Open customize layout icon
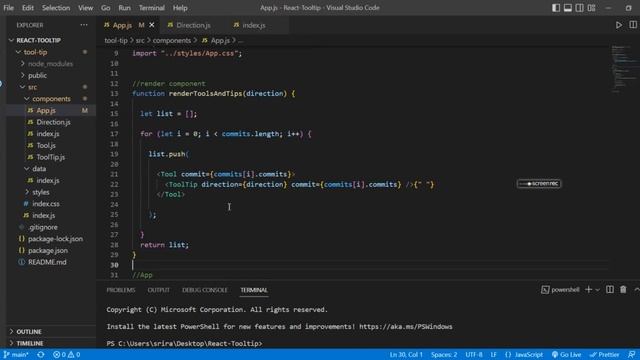 tap(591, 8)
